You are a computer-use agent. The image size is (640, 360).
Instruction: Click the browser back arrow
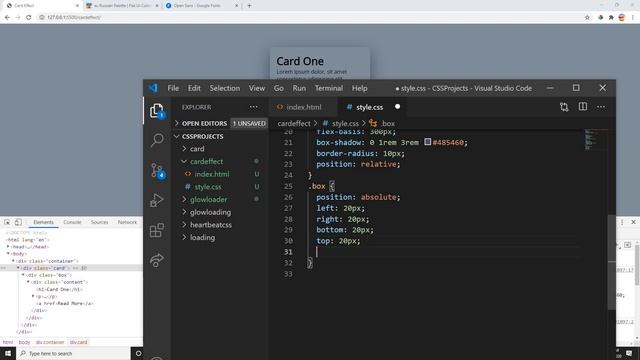coord(7,18)
